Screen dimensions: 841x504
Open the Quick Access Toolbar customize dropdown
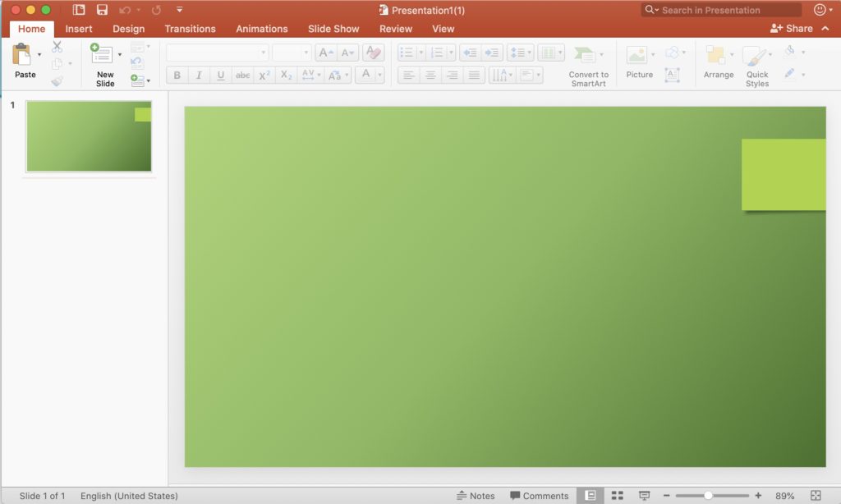[179, 10]
